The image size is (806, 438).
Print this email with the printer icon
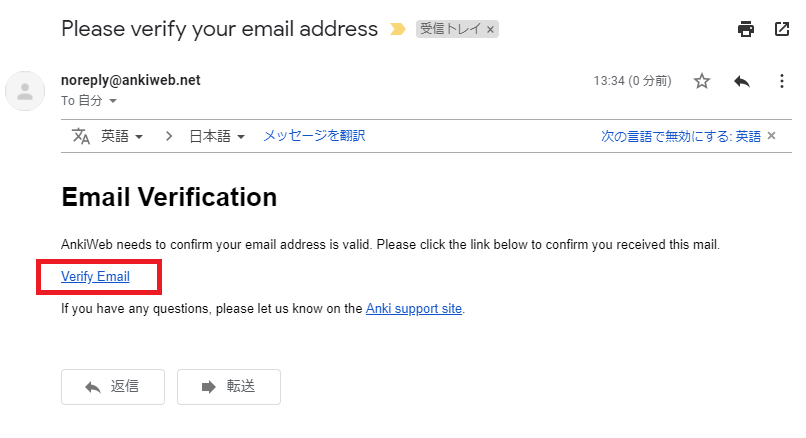coord(746,29)
